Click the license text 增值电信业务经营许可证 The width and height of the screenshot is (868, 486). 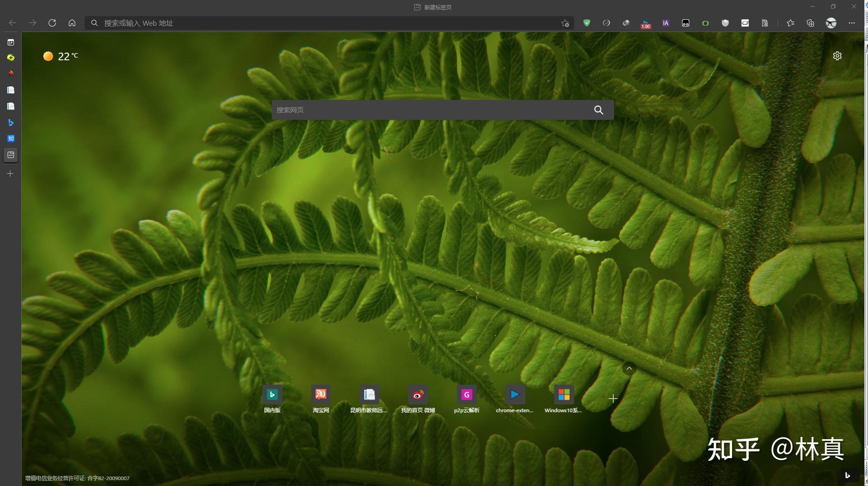[x=77, y=478]
